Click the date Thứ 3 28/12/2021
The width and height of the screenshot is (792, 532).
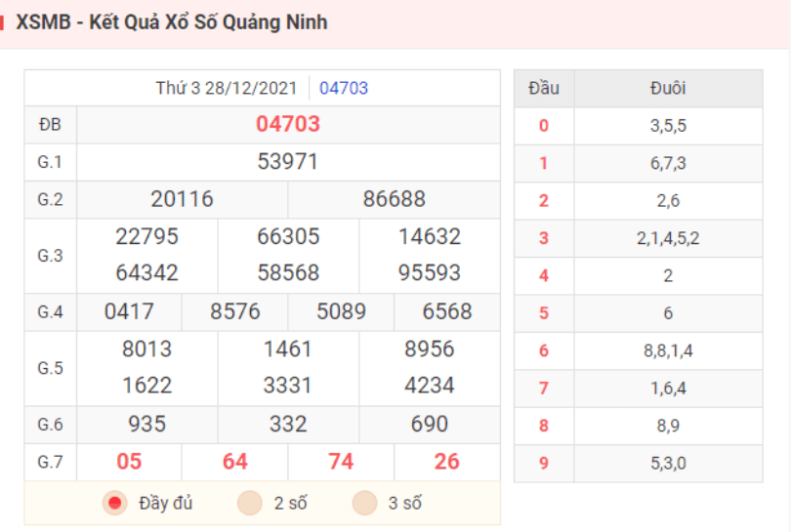pyautogui.click(x=226, y=88)
